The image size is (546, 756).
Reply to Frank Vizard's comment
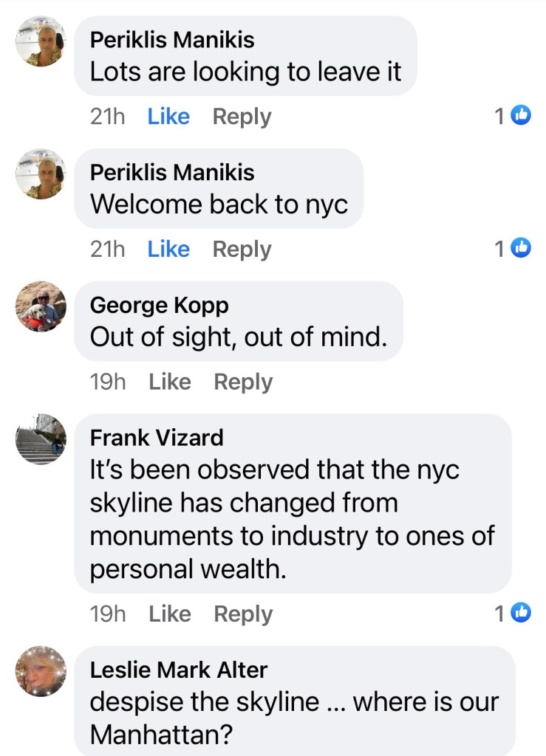243,614
